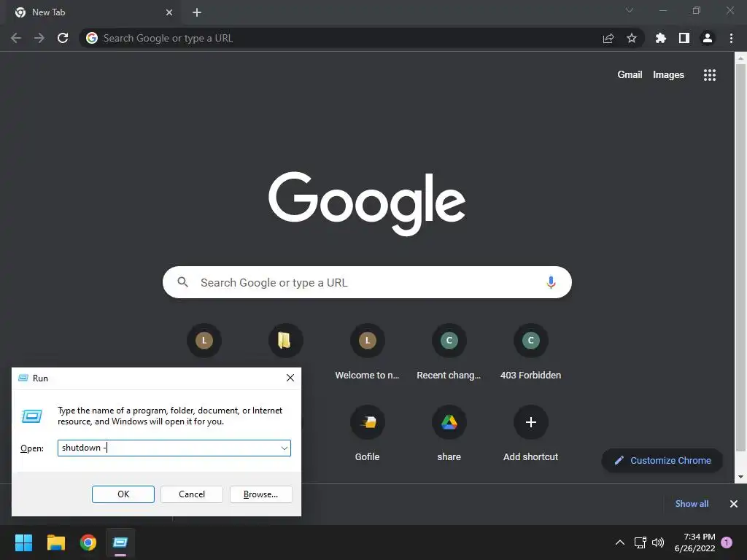Screen dimensions: 747x560
Task: Click the Chrome forward arrow
Action: [x=39, y=38]
